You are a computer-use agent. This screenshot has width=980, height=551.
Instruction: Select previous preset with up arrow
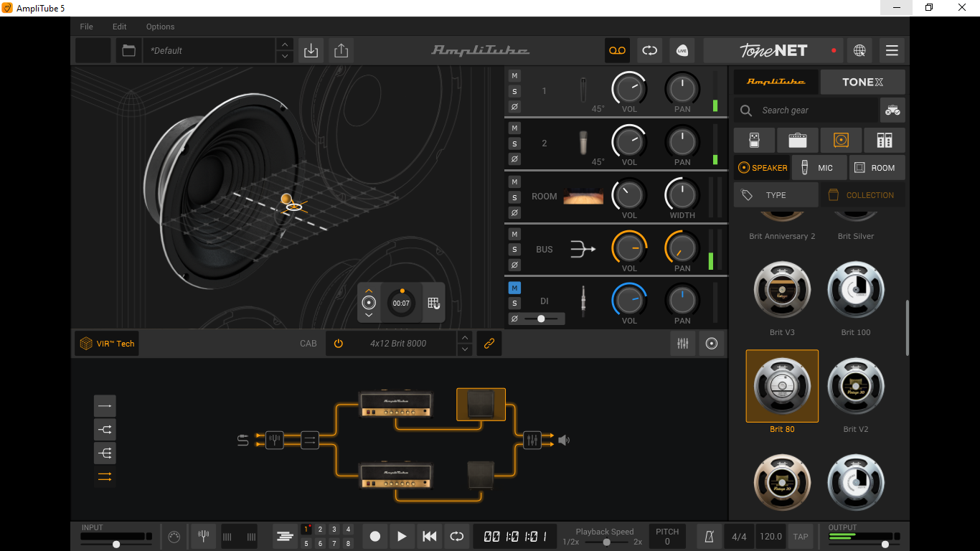click(285, 44)
